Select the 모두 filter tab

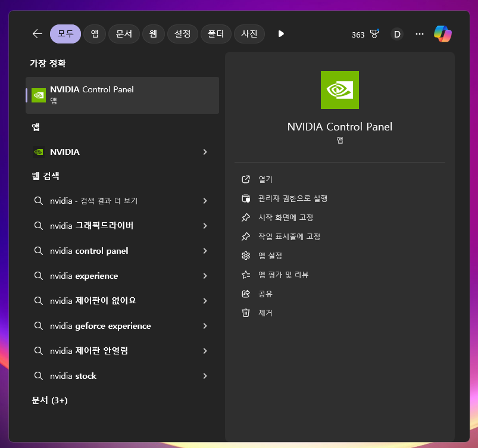65,34
